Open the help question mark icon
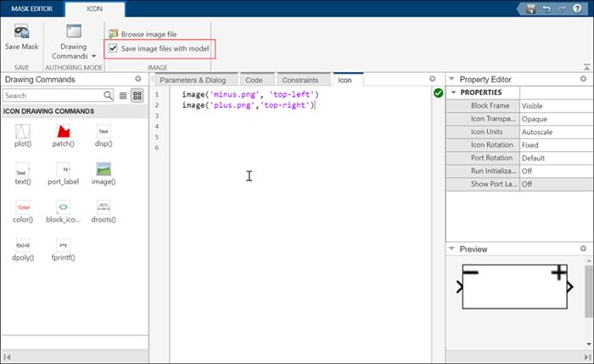The width and height of the screenshot is (594, 364). (x=577, y=8)
